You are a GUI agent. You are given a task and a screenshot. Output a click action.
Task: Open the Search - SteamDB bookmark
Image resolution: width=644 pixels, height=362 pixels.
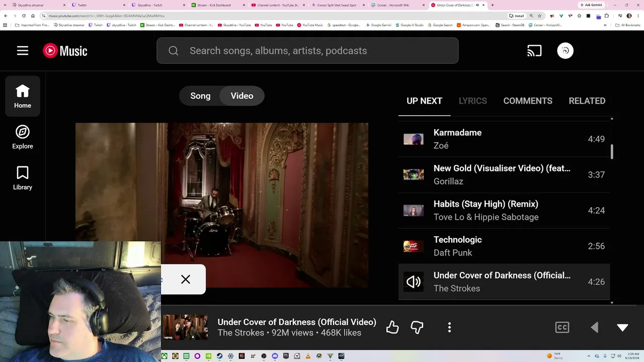(510, 25)
